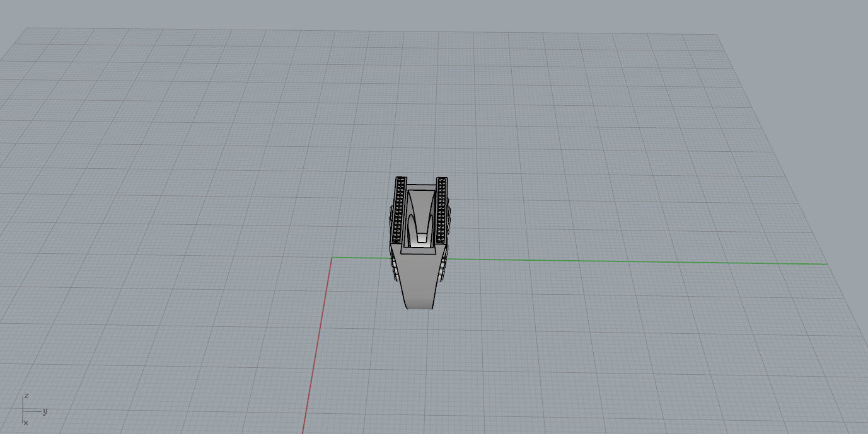Select the curved center piece inside ring

pos(420,217)
